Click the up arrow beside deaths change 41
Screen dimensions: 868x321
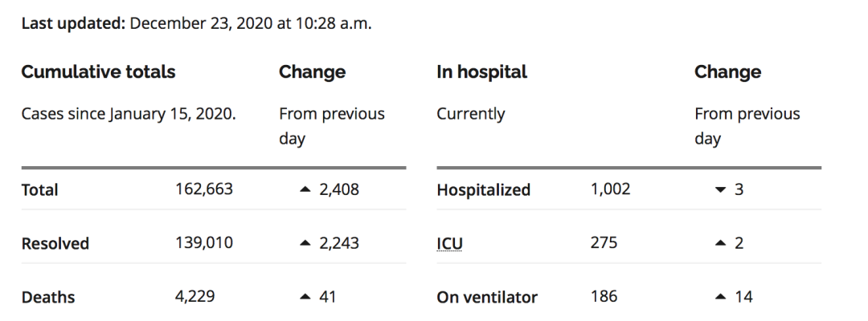(305, 297)
